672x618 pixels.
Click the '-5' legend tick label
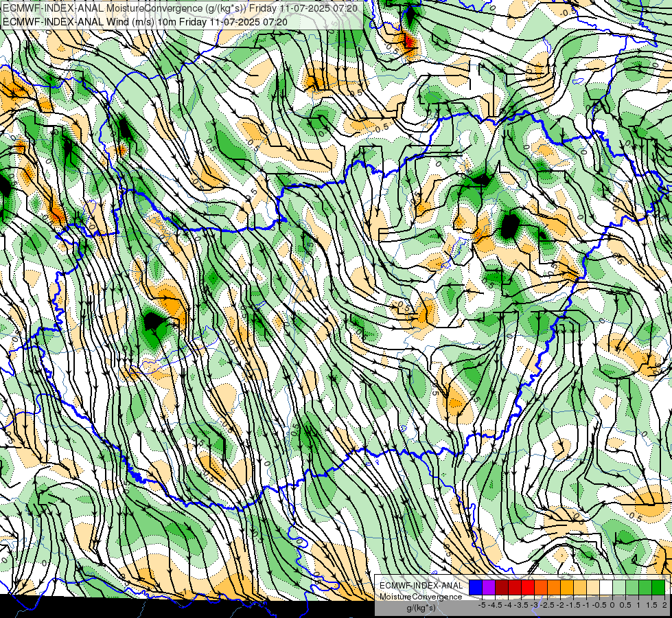[482, 605]
